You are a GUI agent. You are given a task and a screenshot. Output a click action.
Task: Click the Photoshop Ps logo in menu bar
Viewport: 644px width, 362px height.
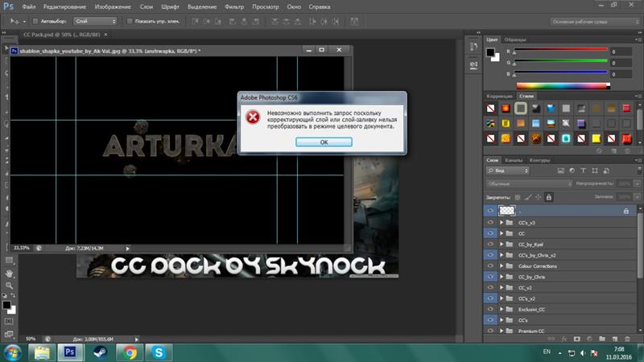(x=8, y=6)
